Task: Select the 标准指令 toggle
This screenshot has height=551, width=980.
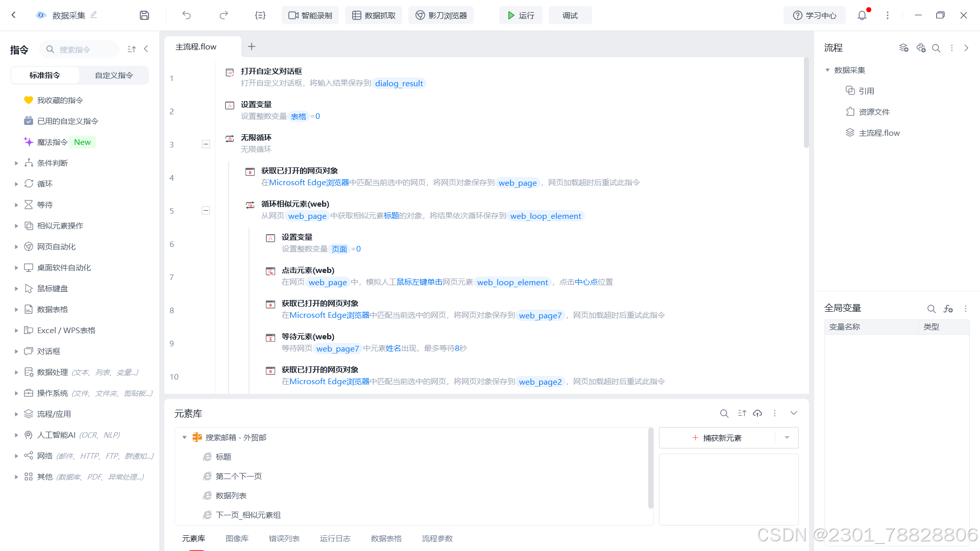Action: (45, 75)
